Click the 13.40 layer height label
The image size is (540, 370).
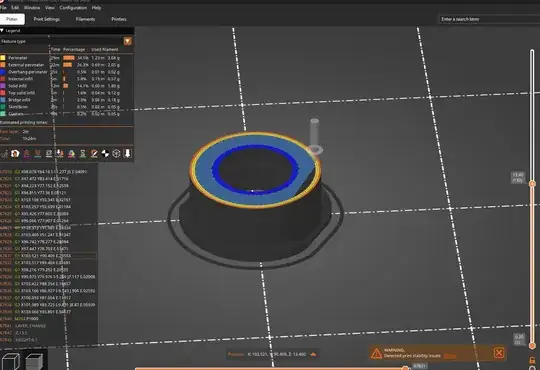tap(518, 178)
